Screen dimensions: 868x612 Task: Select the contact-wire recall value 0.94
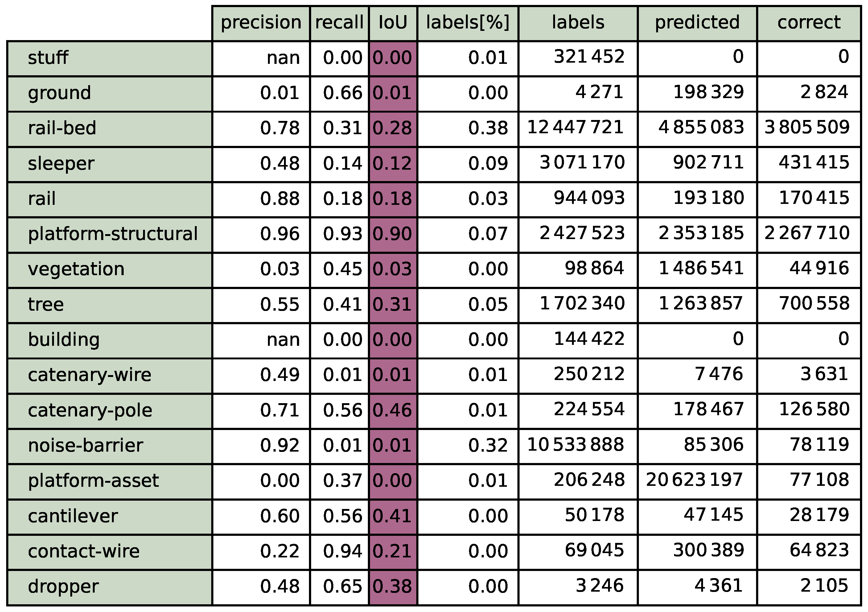343,552
